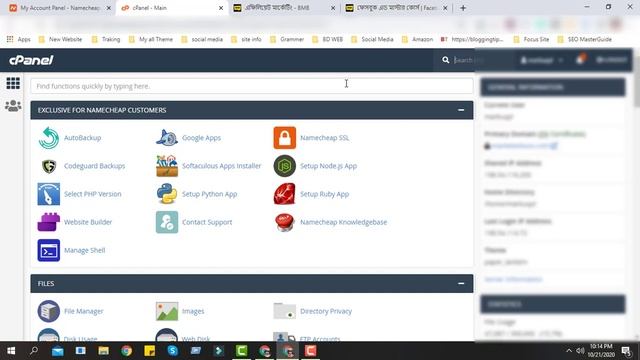640x360 pixels.
Task: Open the Setup Node.js App link
Action: (x=329, y=166)
